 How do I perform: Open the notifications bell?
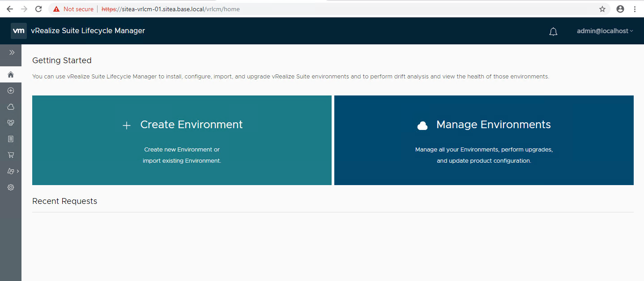(x=553, y=31)
